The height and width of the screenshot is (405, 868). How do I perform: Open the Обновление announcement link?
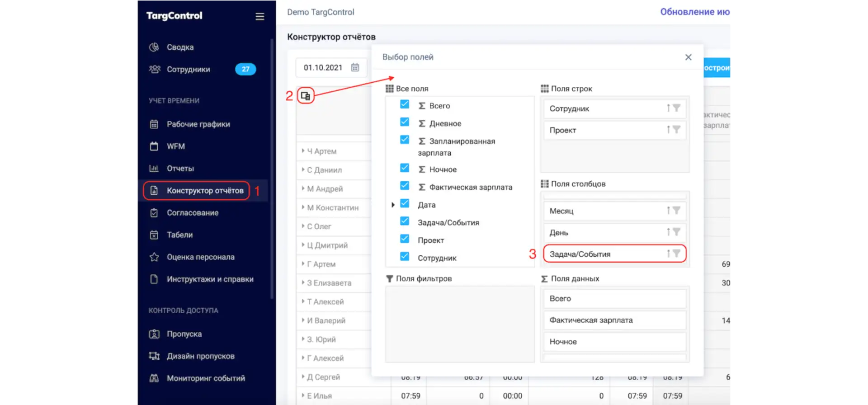[695, 12]
